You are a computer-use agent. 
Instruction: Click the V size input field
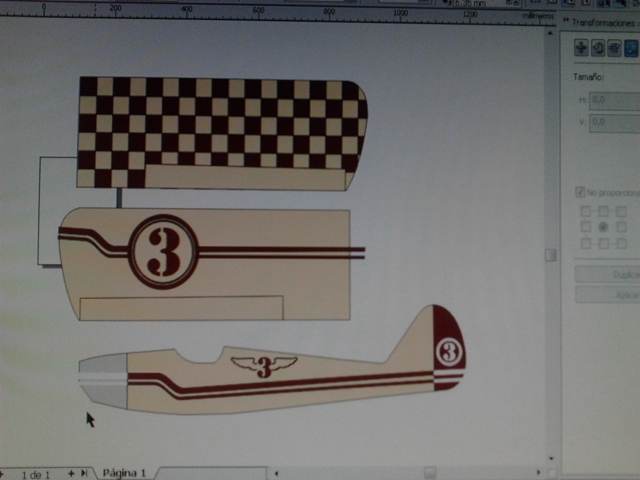point(614,122)
